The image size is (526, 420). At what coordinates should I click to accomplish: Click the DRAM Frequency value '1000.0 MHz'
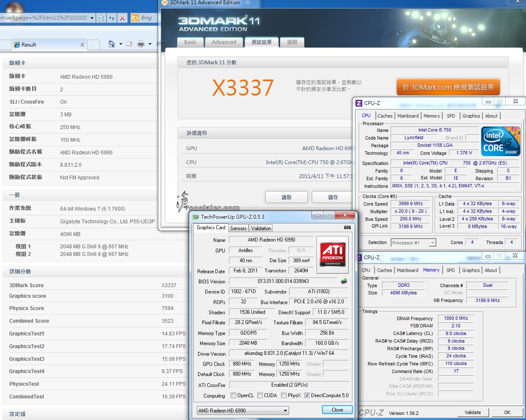pyautogui.click(x=456, y=318)
